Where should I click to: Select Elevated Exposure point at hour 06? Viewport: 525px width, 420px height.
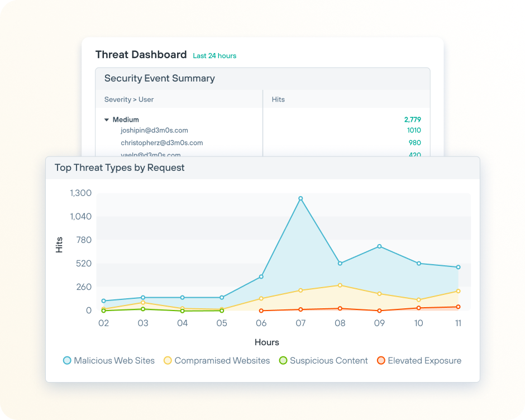tap(261, 311)
